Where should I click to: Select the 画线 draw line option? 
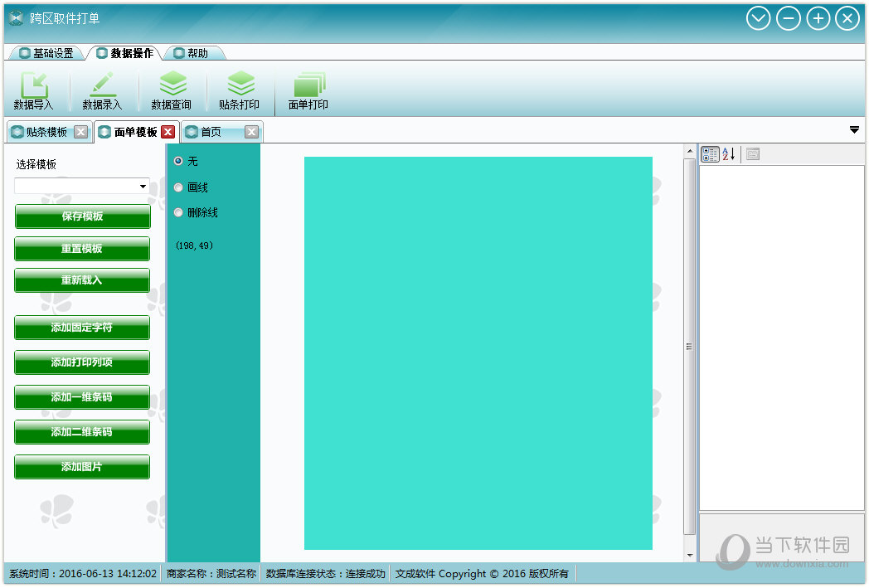point(178,187)
